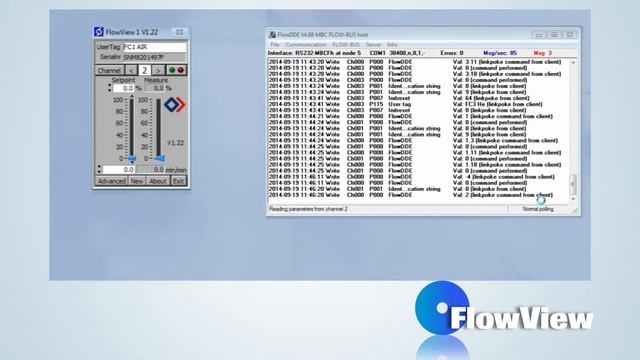Open the Advanced settings button
Image resolution: width=640 pixels, height=360 pixels.
[x=111, y=181]
